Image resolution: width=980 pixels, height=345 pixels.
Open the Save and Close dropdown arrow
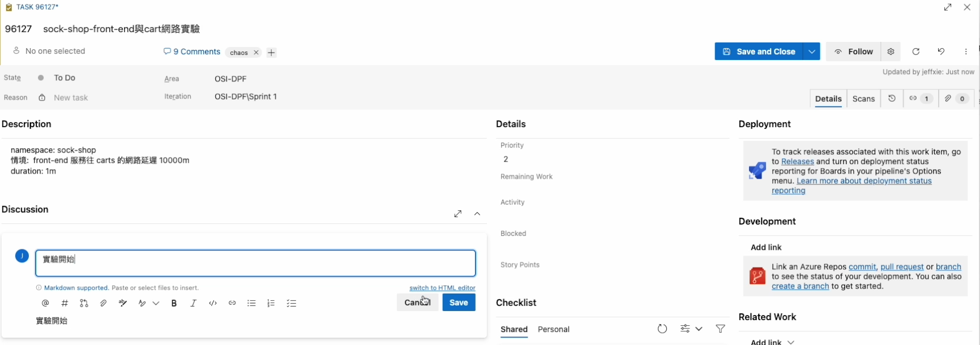(x=812, y=51)
